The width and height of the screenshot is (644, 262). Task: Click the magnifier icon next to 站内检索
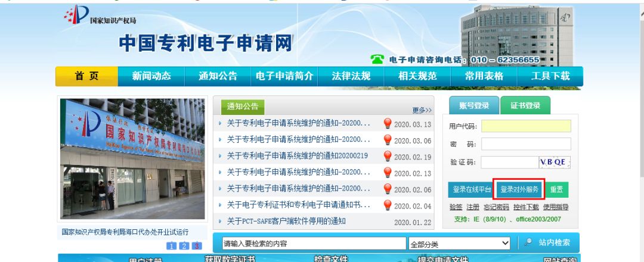pos(528,242)
